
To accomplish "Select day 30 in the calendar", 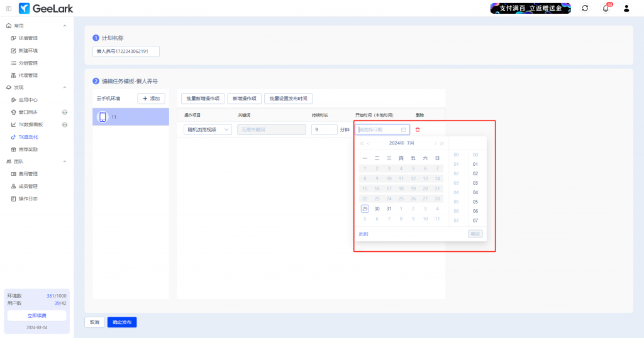I will tap(377, 209).
